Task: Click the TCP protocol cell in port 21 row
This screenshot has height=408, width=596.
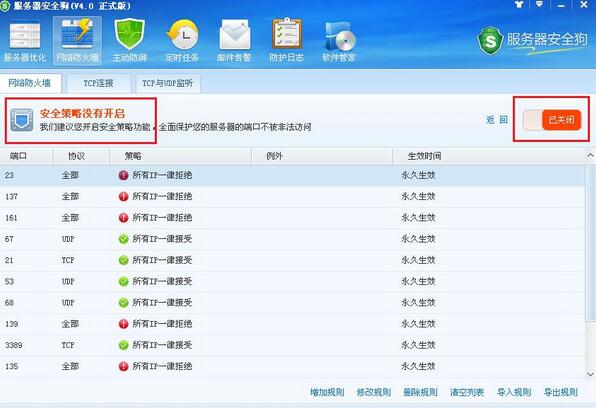Action: click(68, 260)
